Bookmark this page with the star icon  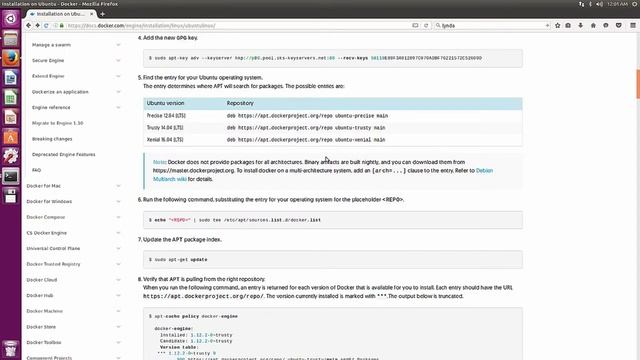click(x=558, y=25)
